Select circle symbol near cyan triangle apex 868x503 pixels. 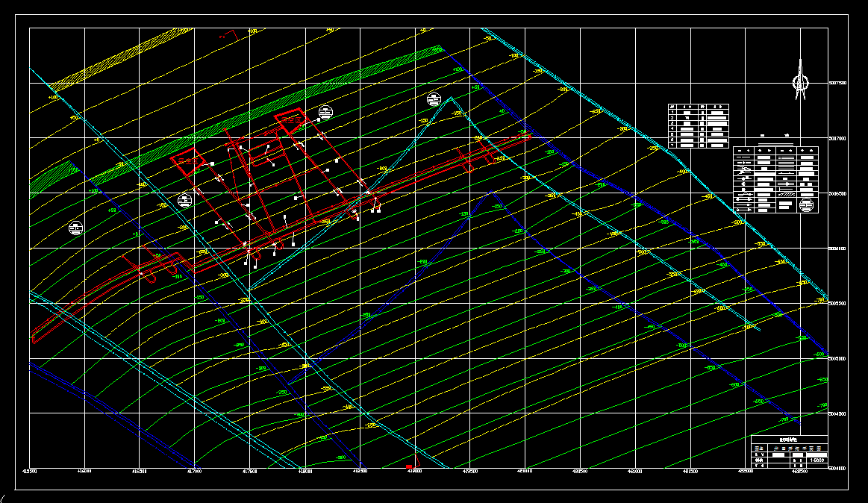click(434, 99)
